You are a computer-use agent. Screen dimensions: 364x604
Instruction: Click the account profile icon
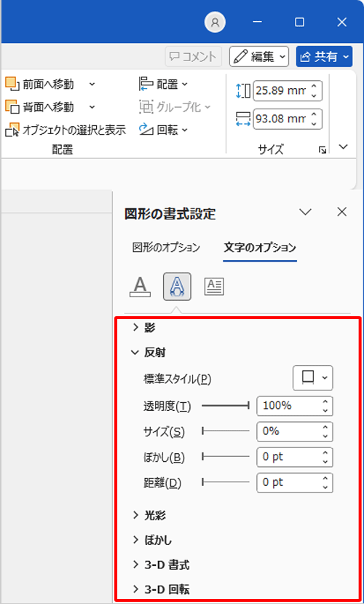pyautogui.click(x=215, y=23)
